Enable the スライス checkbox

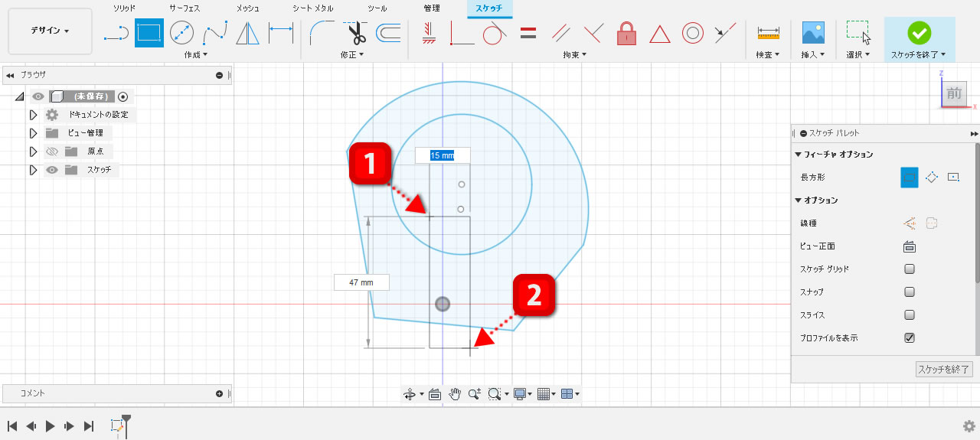910,315
